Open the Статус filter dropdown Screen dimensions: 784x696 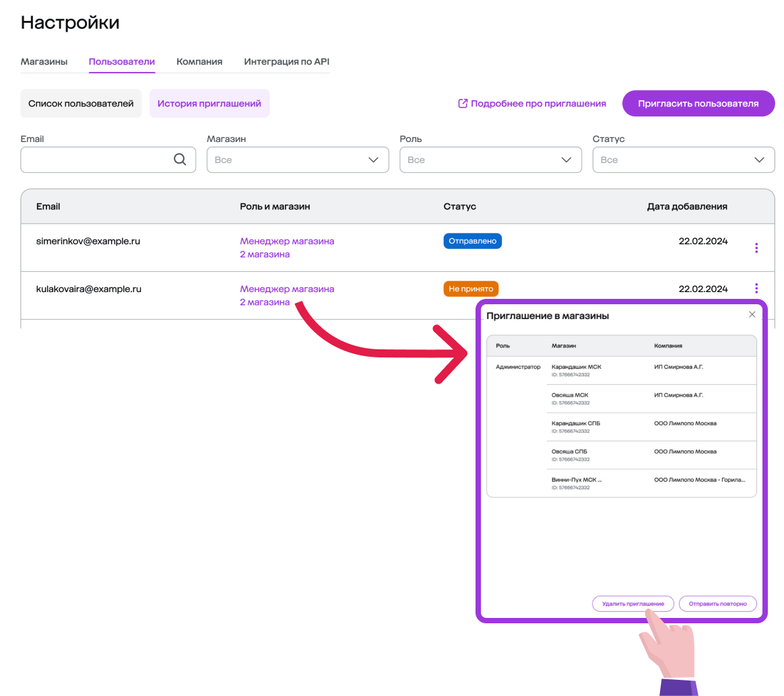tap(683, 160)
